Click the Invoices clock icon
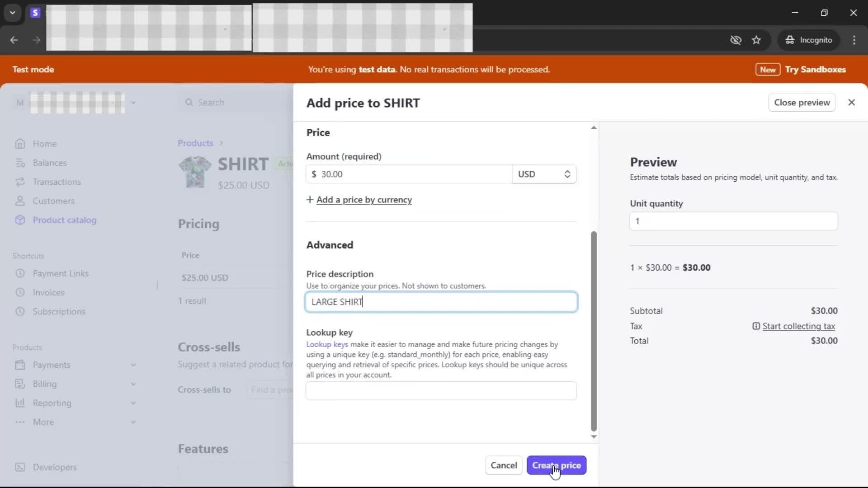The image size is (868, 488). pyautogui.click(x=20, y=292)
